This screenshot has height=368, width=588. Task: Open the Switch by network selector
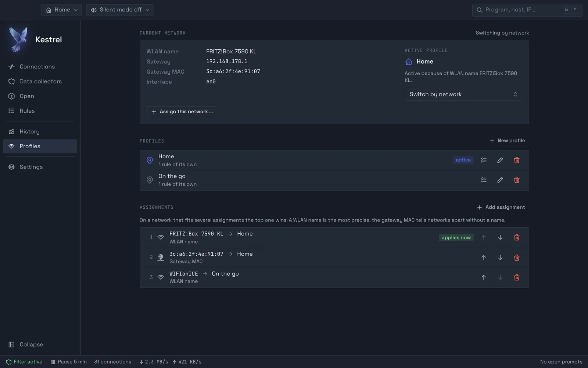coord(463,94)
